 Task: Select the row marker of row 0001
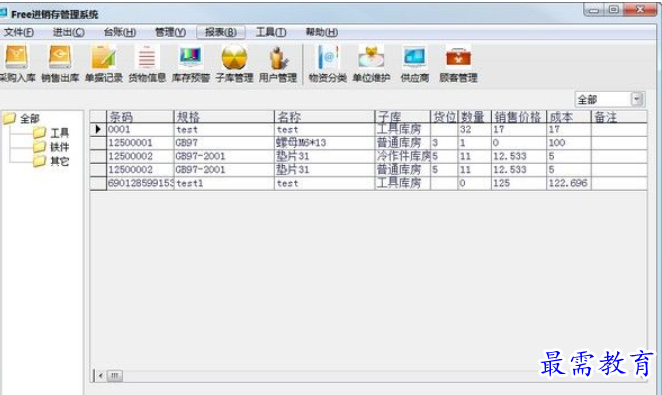(x=98, y=130)
